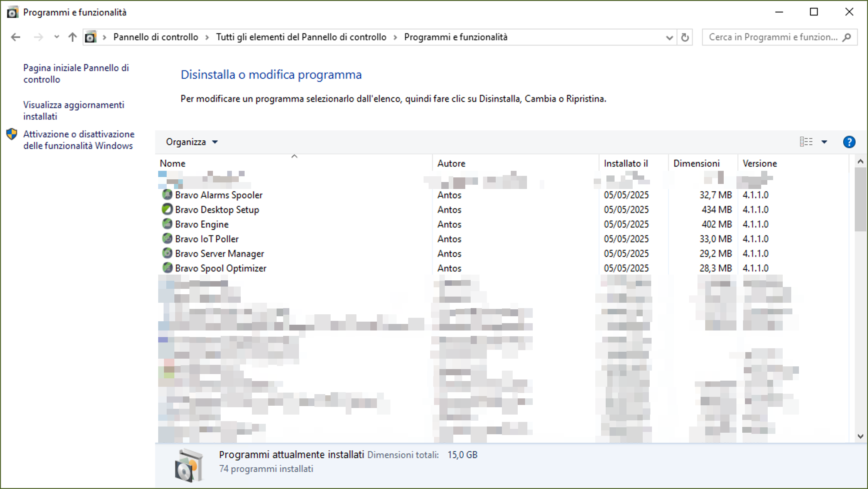Click size '32,7 MB' of Bravo Alarms Spooler
The width and height of the screenshot is (868, 489).
716,195
